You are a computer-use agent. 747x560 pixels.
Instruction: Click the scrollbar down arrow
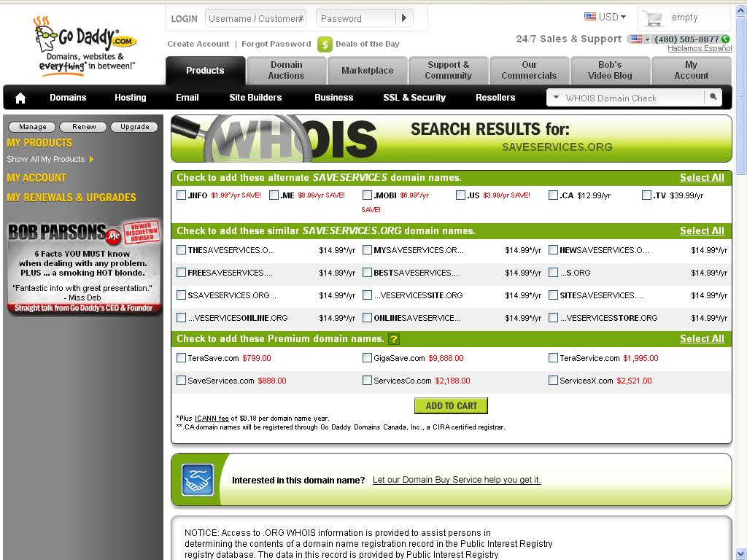[741, 554]
